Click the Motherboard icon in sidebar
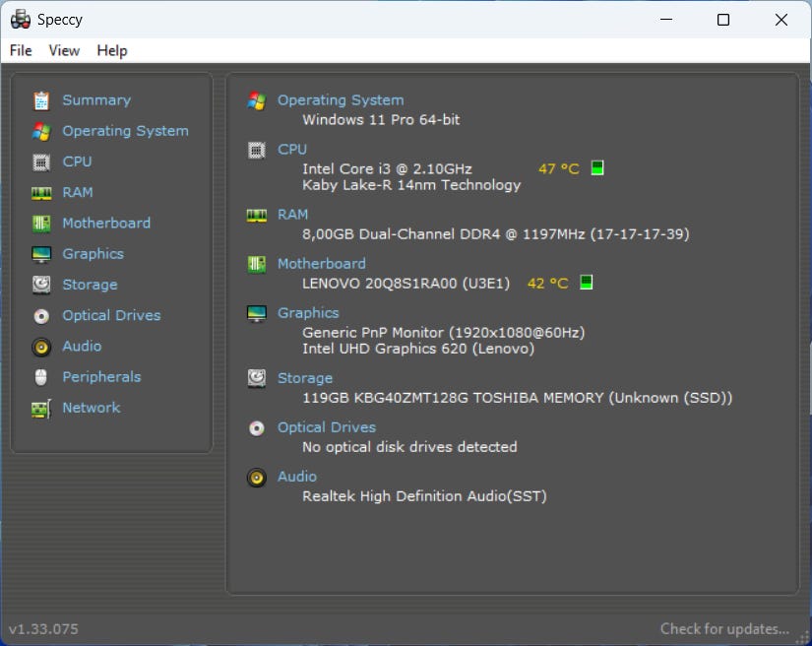Viewport: 812px width, 646px height. pos(41,224)
